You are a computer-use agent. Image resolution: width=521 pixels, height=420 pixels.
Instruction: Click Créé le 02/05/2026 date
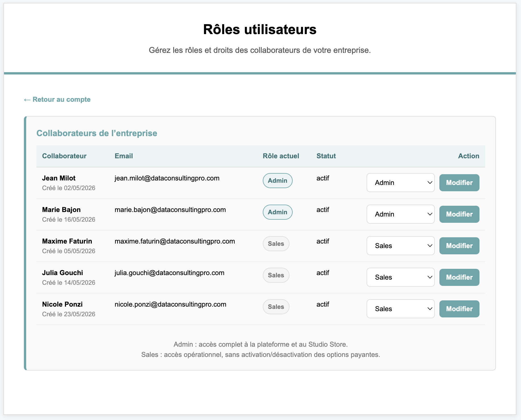click(69, 188)
